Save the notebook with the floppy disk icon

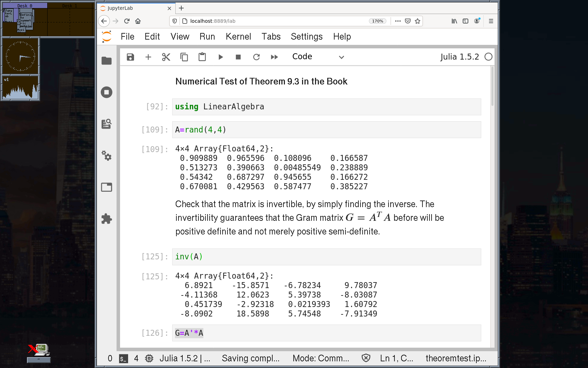click(x=130, y=57)
